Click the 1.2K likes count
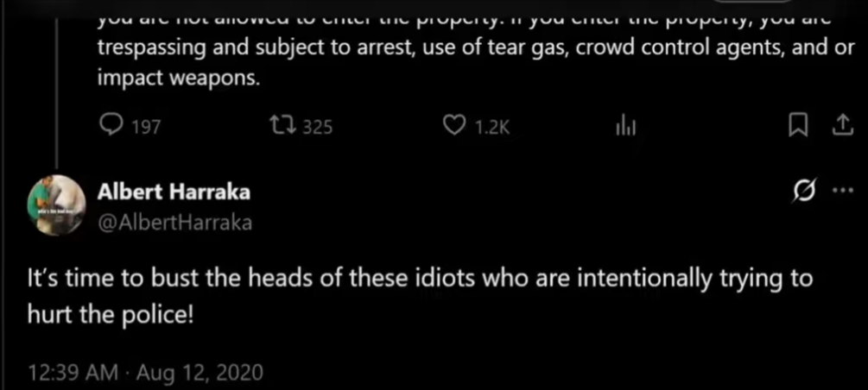868x390 pixels. 494,128
